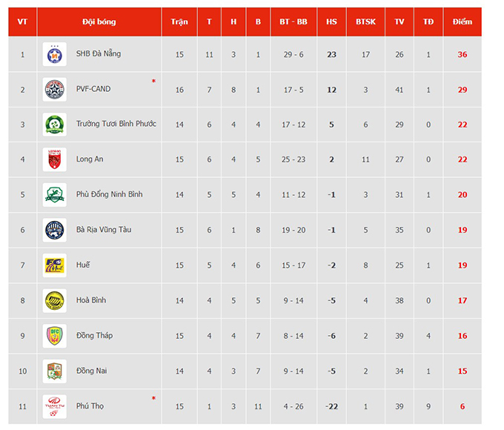Sort by the Điểm column header
Screen dimensions: 504x430
tap(462, 21)
